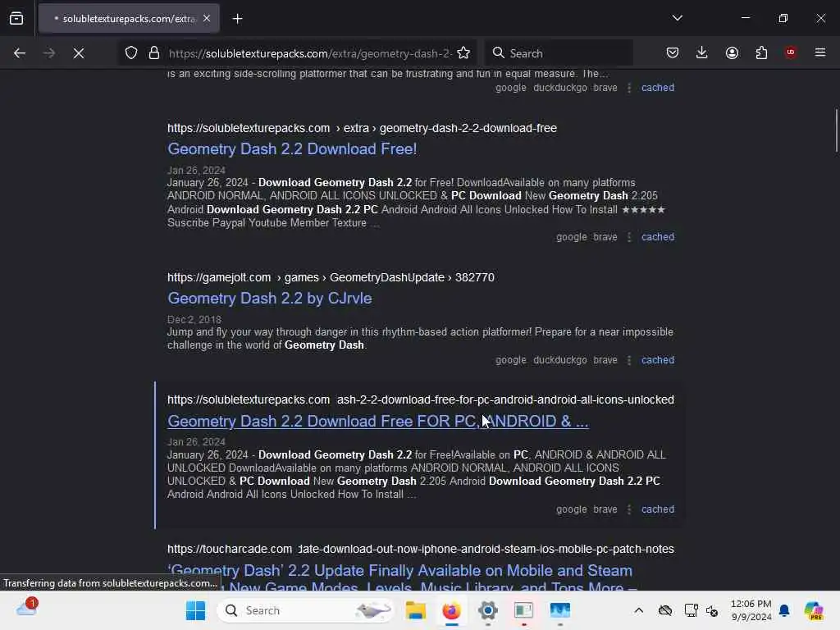
Task: Open the Extensions panel
Action: click(x=761, y=52)
